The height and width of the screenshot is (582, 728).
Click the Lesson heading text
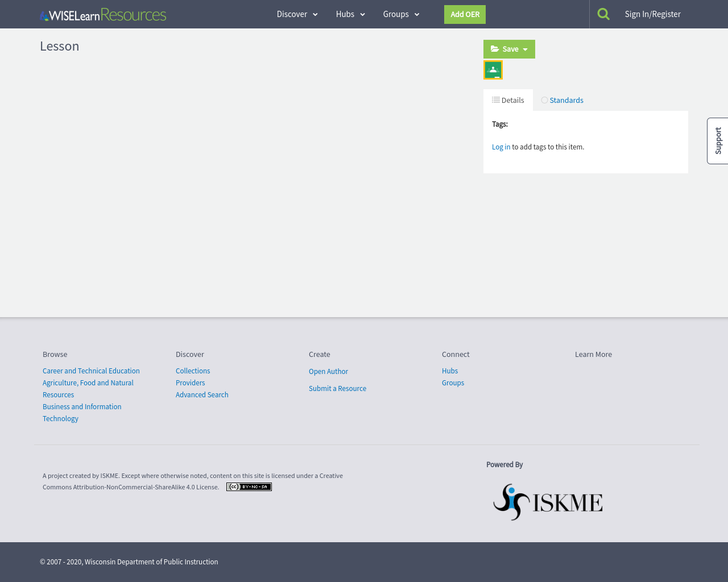coord(59,46)
